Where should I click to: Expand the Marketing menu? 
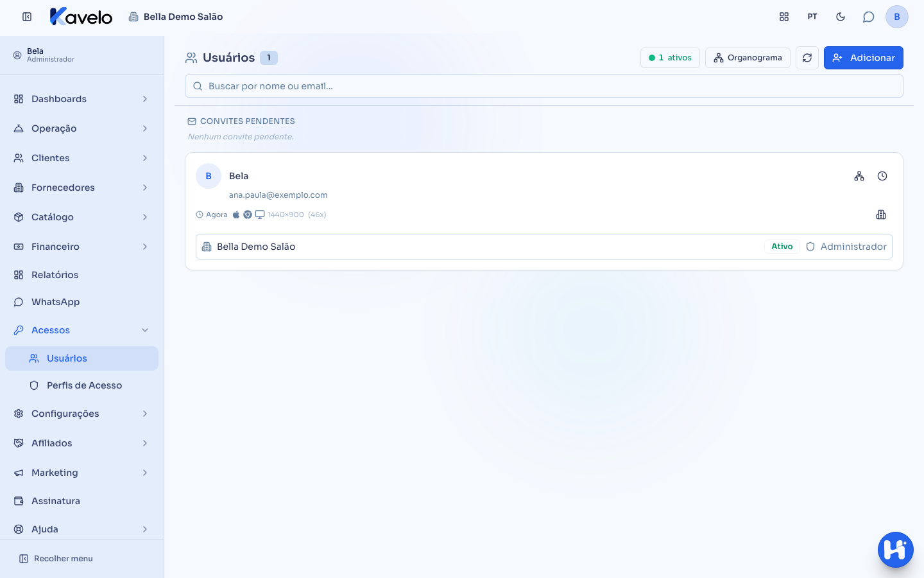(x=82, y=473)
